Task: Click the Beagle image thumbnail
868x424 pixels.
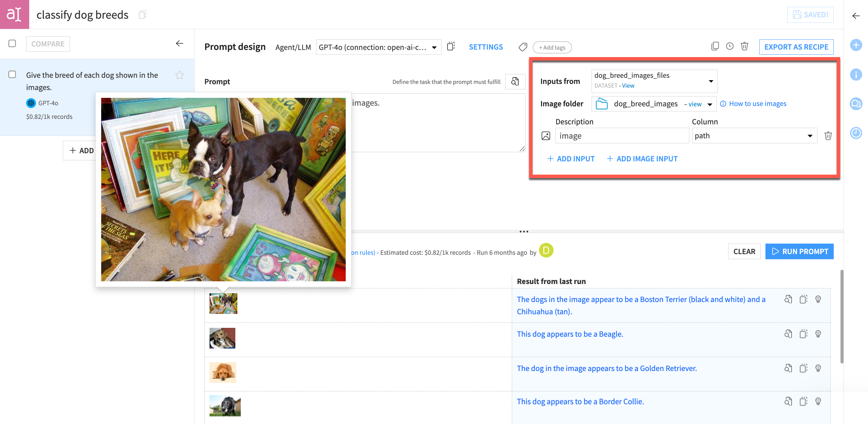Action: click(222, 338)
